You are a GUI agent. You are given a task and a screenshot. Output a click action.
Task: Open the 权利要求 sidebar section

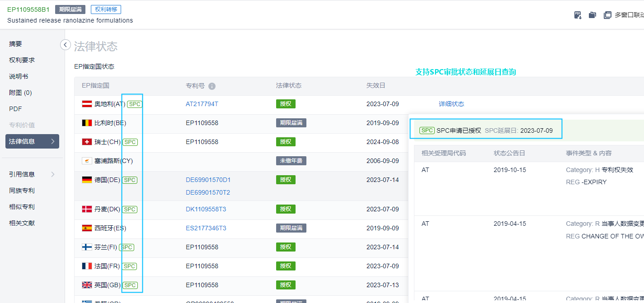(x=22, y=60)
